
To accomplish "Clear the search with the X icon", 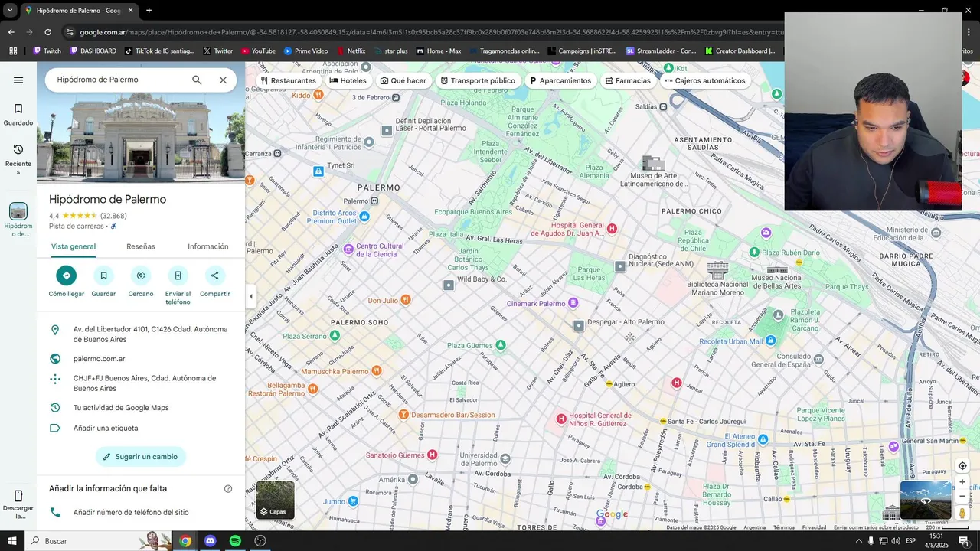I will pos(223,80).
